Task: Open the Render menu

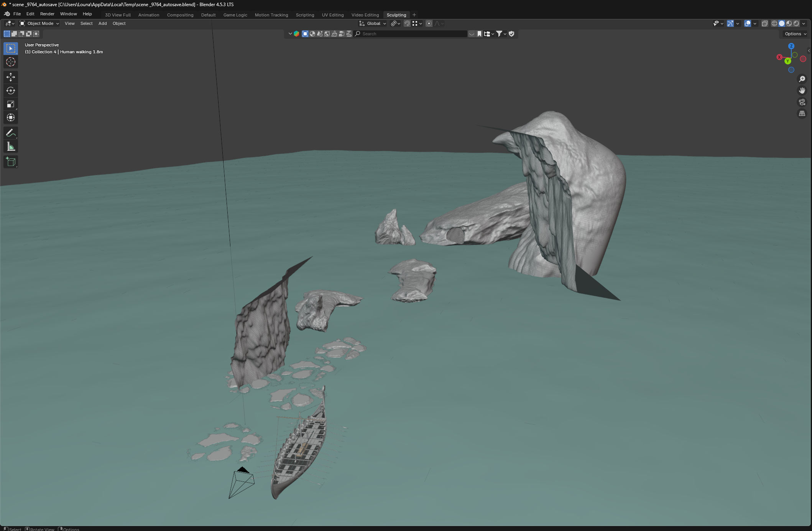Action: coord(47,14)
